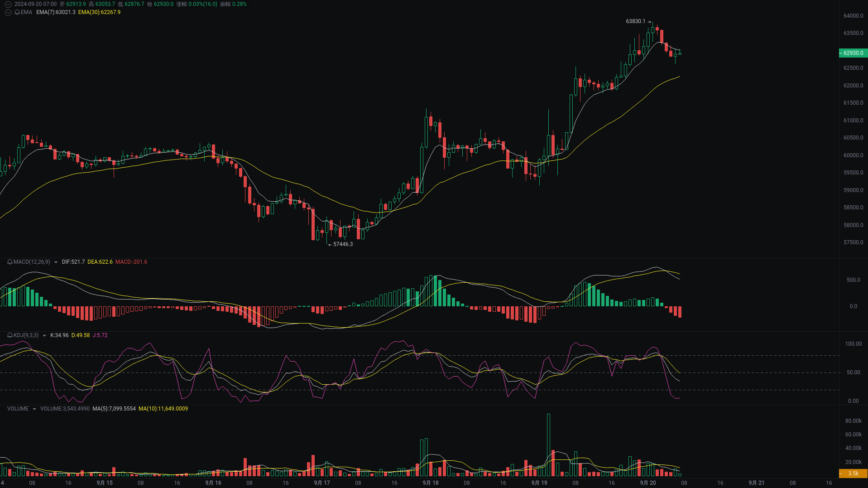The width and height of the screenshot is (868, 488).
Task: Click the MA(10):11,649.0009 volume label
Action: (164, 408)
